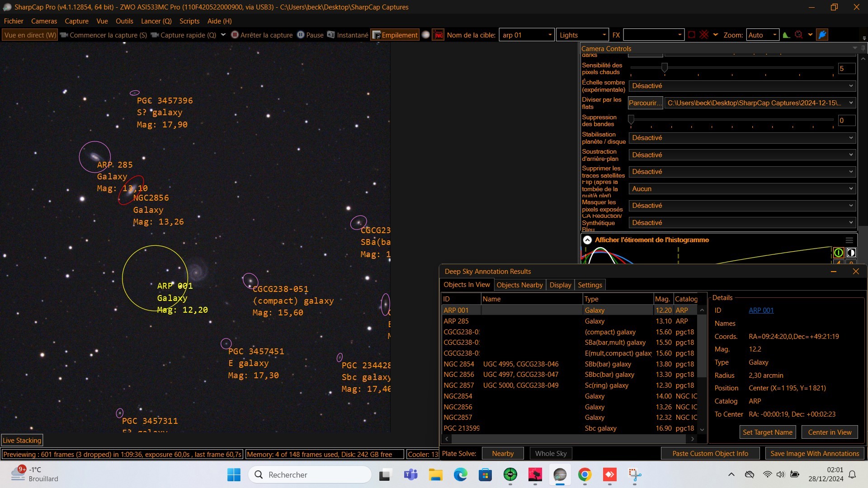Open Microsoft Store from taskbar
Viewport: 868px width, 488px height.
point(485,474)
